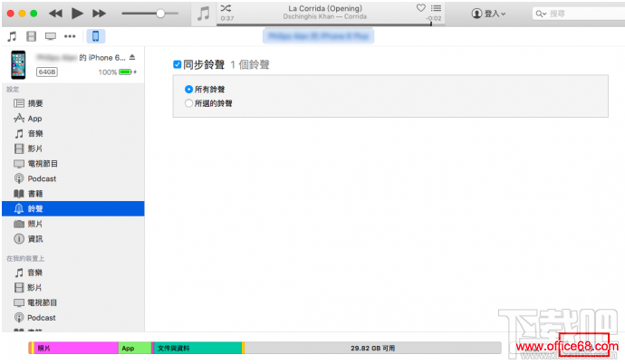Click the La Corrida (Opening) song title
The image size is (625, 364).
[x=325, y=8]
